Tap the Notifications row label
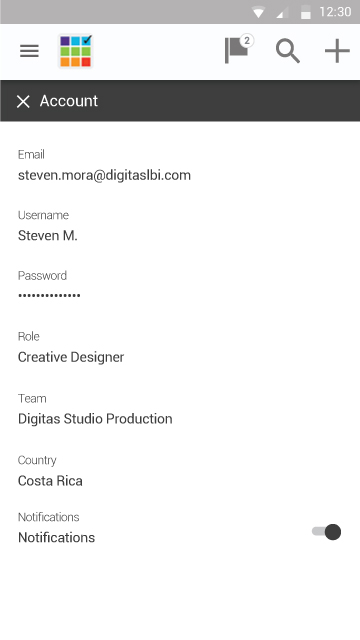The width and height of the screenshot is (360, 640). coord(57,537)
